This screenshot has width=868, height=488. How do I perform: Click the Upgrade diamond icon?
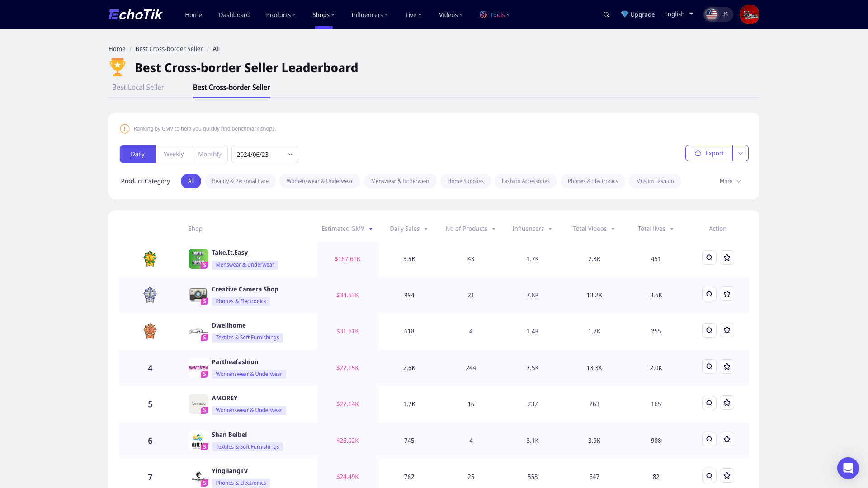click(x=625, y=14)
